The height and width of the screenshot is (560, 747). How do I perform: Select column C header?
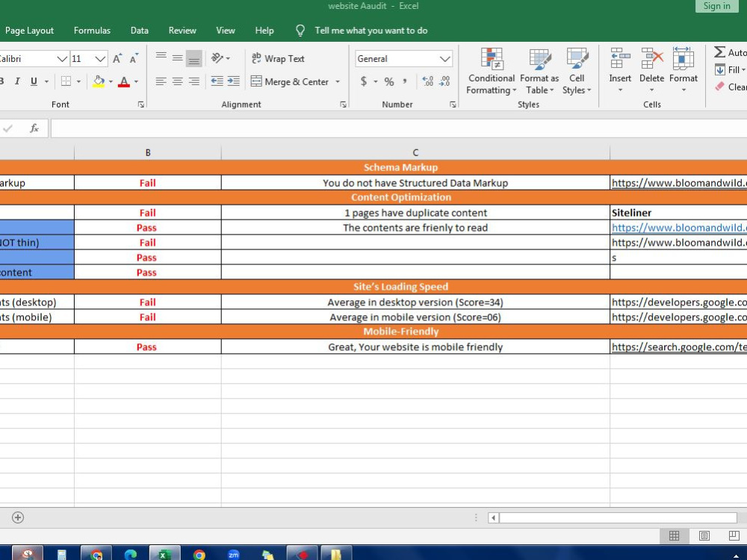pos(415,152)
